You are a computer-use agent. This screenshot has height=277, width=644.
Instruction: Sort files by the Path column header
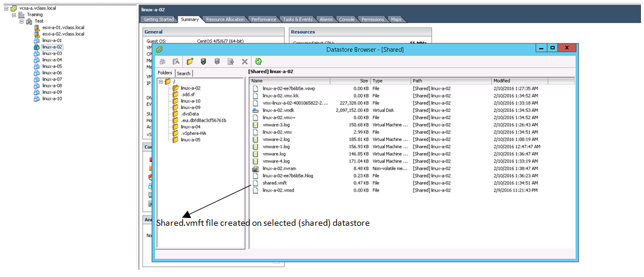click(x=451, y=81)
